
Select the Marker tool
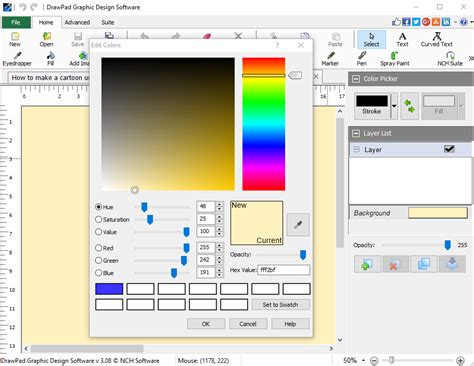pos(330,59)
